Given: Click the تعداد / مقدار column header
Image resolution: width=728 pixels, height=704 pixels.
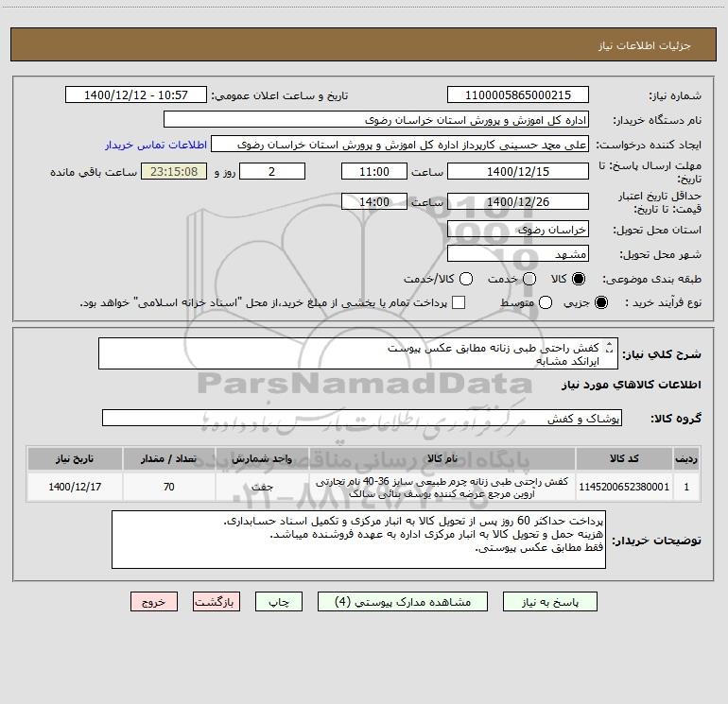Looking at the screenshot, I should (168, 458).
